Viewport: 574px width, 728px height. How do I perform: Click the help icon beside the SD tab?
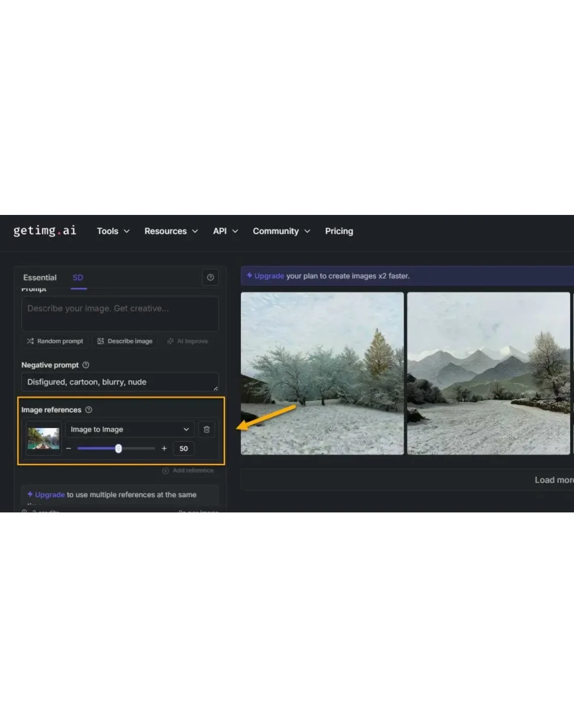[x=210, y=277]
